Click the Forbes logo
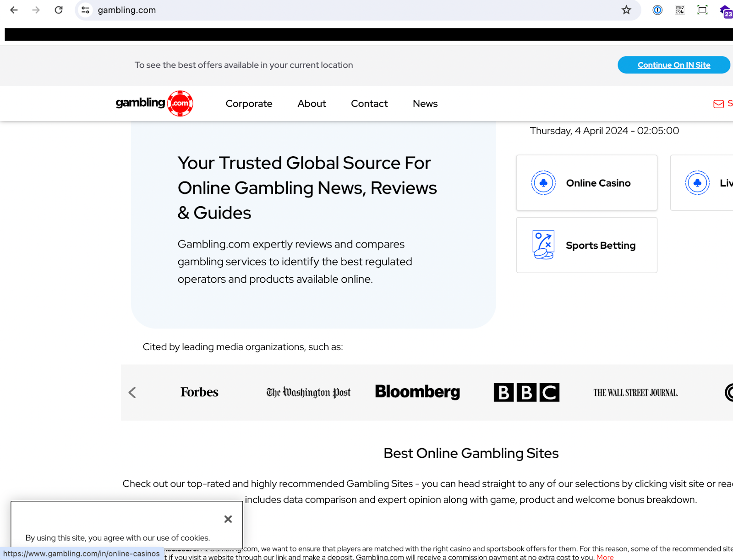Image resolution: width=733 pixels, height=560 pixels. (199, 392)
